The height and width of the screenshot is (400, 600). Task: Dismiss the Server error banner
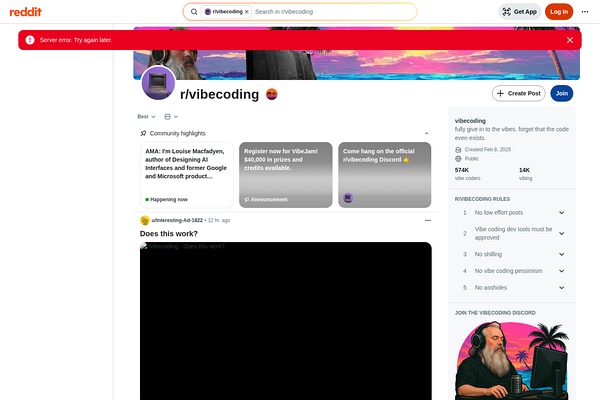click(x=570, y=40)
